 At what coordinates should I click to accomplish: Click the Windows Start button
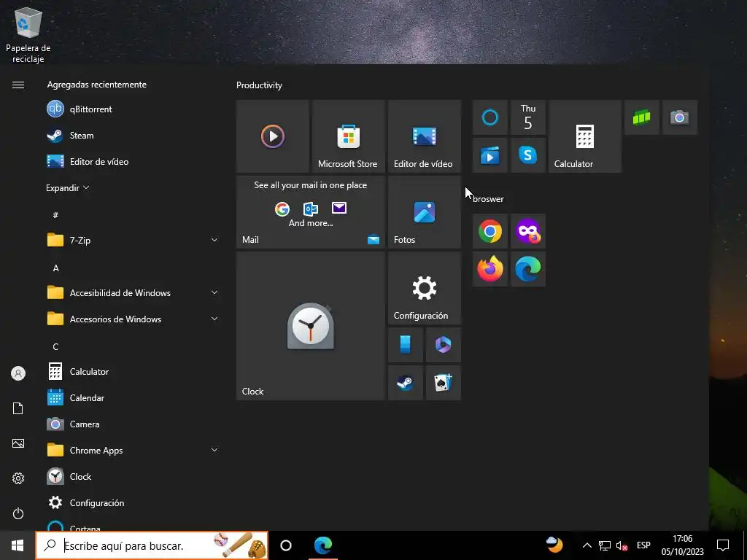coord(18,545)
